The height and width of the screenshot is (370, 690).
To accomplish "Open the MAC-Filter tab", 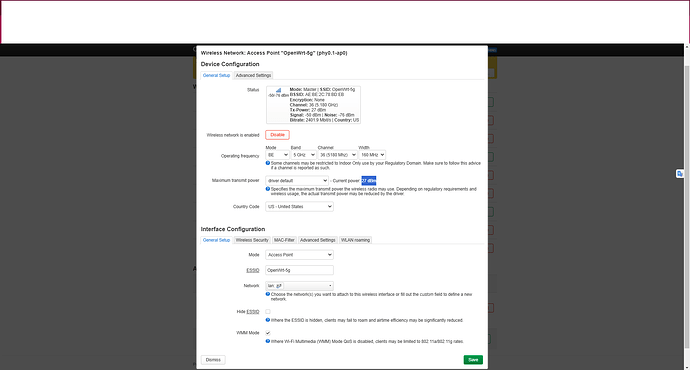I will click(284, 240).
